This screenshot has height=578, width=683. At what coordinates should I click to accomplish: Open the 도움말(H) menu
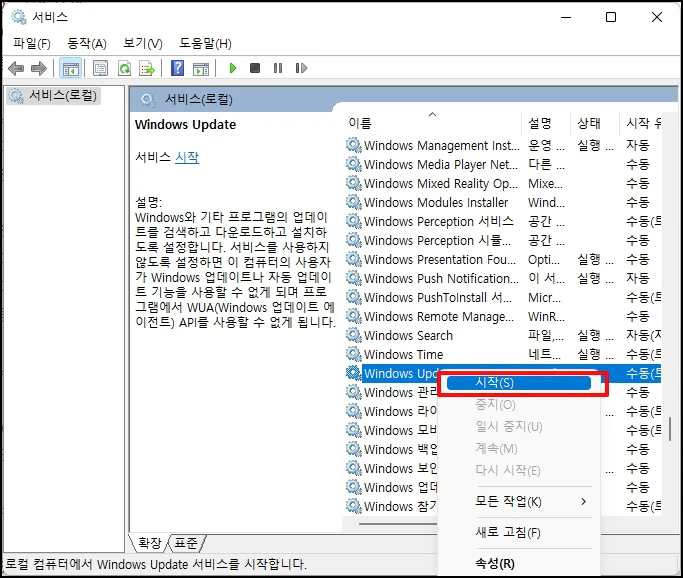coord(205,44)
